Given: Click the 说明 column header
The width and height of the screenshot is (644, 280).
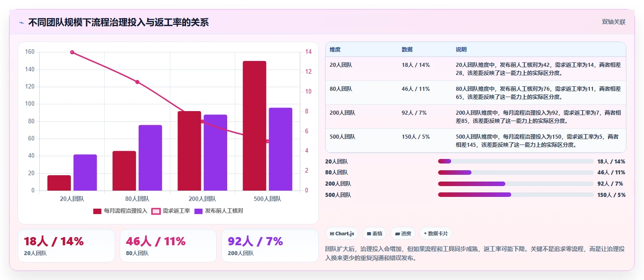Looking at the screenshot, I should [461, 50].
